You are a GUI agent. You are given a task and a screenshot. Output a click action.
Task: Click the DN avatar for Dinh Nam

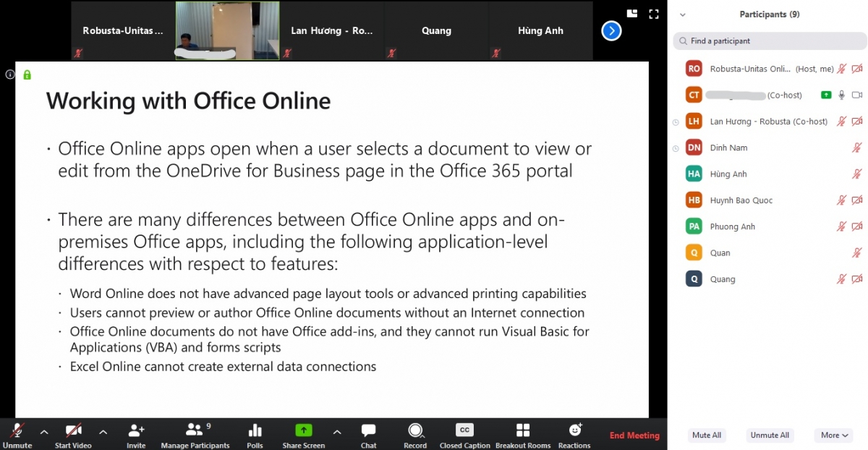[694, 148]
